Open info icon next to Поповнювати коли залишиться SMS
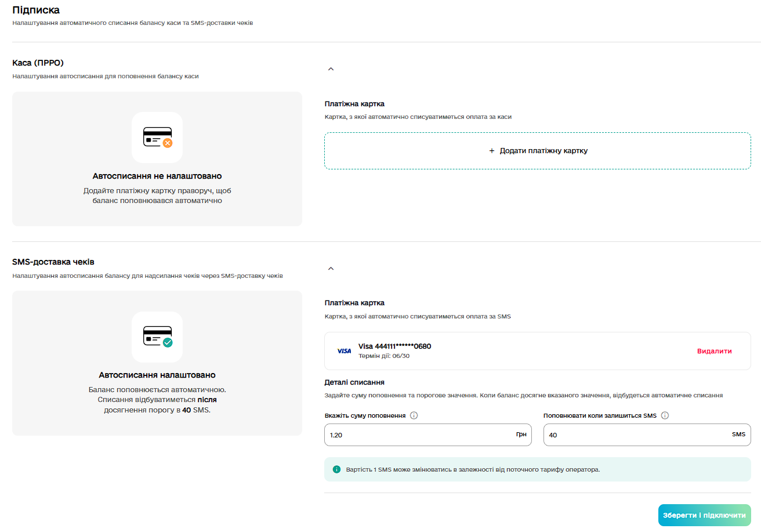This screenshot has height=532, width=761. [665, 415]
